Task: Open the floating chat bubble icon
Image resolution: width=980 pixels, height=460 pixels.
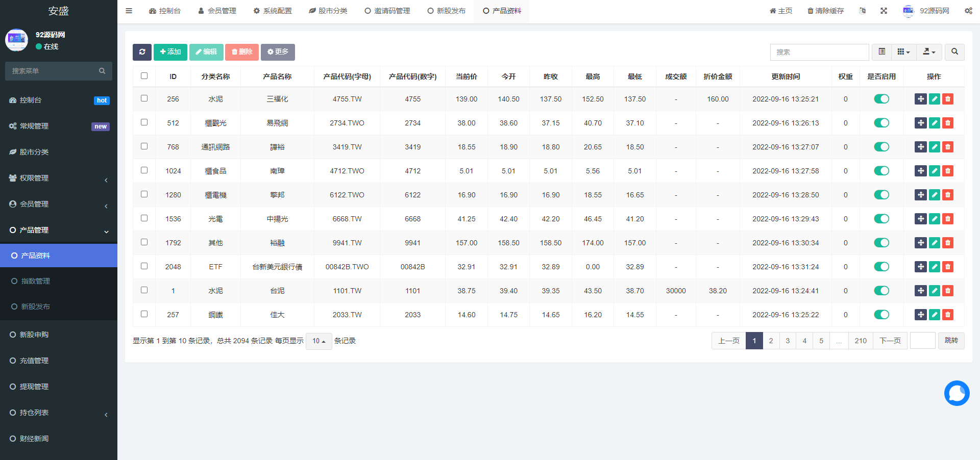Action: [957, 393]
